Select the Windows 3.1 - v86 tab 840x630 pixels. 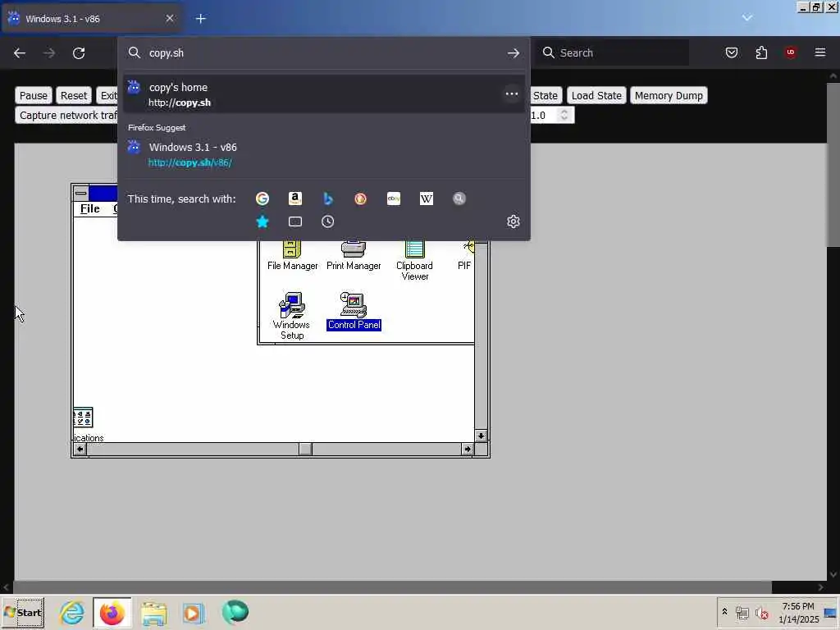91,19
